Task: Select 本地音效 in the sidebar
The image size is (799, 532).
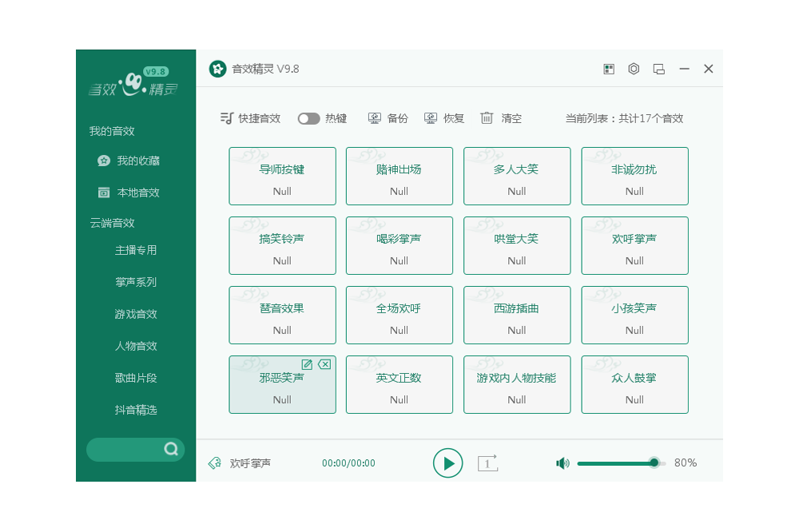Action: click(x=129, y=193)
